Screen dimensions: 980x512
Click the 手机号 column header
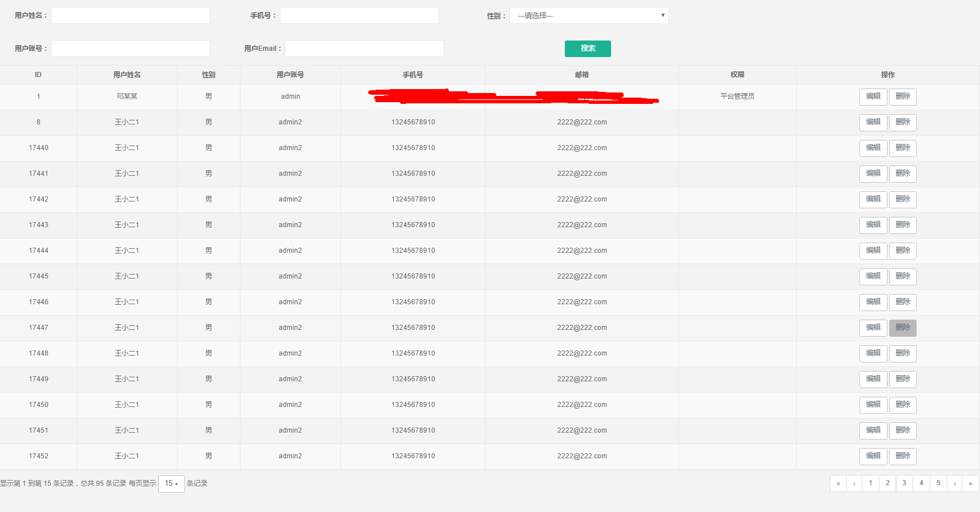coord(413,75)
